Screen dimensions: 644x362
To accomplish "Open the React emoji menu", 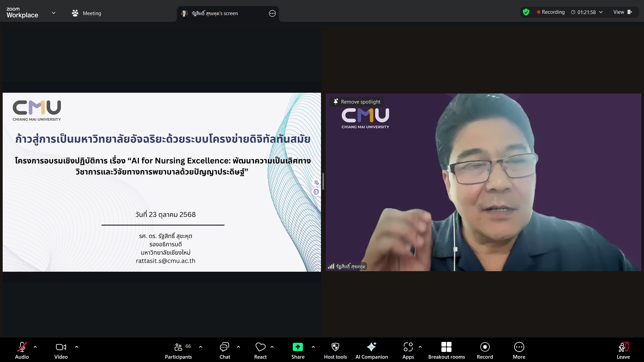I will click(x=260, y=350).
